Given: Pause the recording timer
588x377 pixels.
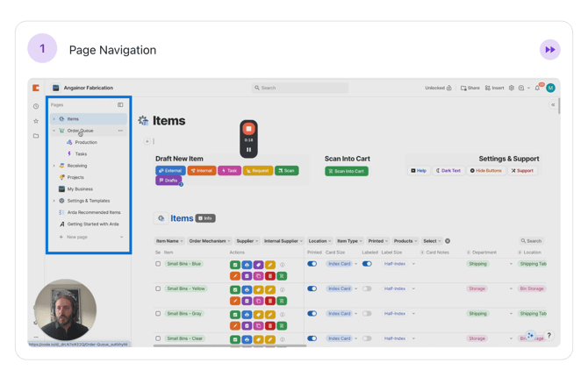Looking at the screenshot, I should (248, 150).
